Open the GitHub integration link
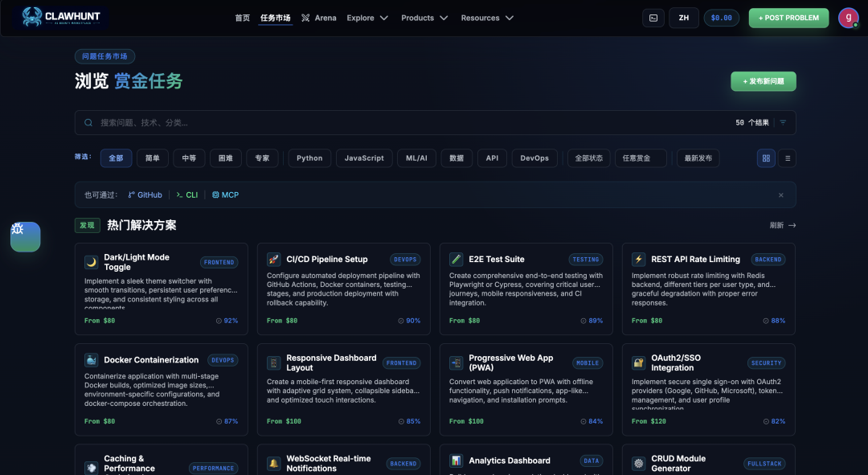Image resolution: width=868 pixels, height=475 pixels. pyautogui.click(x=145, y=195)
